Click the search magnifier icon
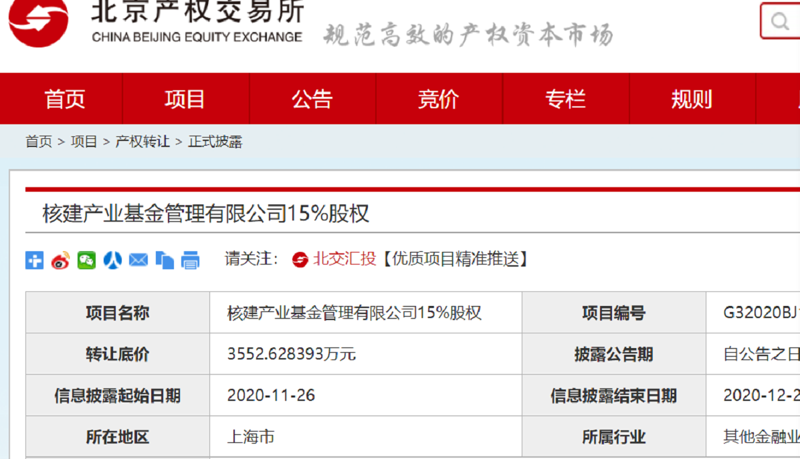This screenshot has height=459, width=800. pos(780,21)
